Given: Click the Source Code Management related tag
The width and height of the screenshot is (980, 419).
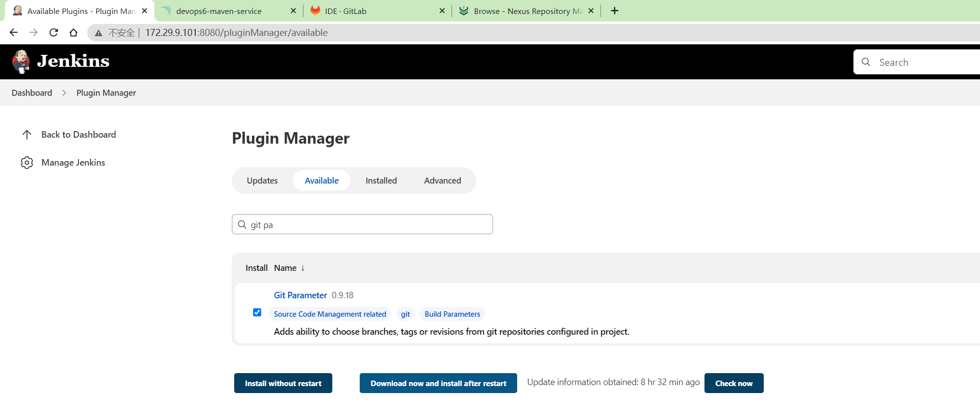Looking at the screenshot, I should pos(330,314).
